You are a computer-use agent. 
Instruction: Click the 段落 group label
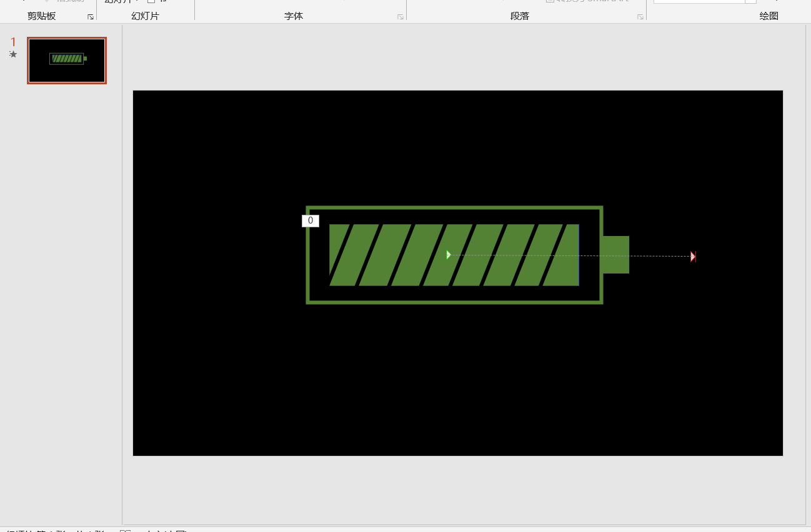click(x=520, y=16)
